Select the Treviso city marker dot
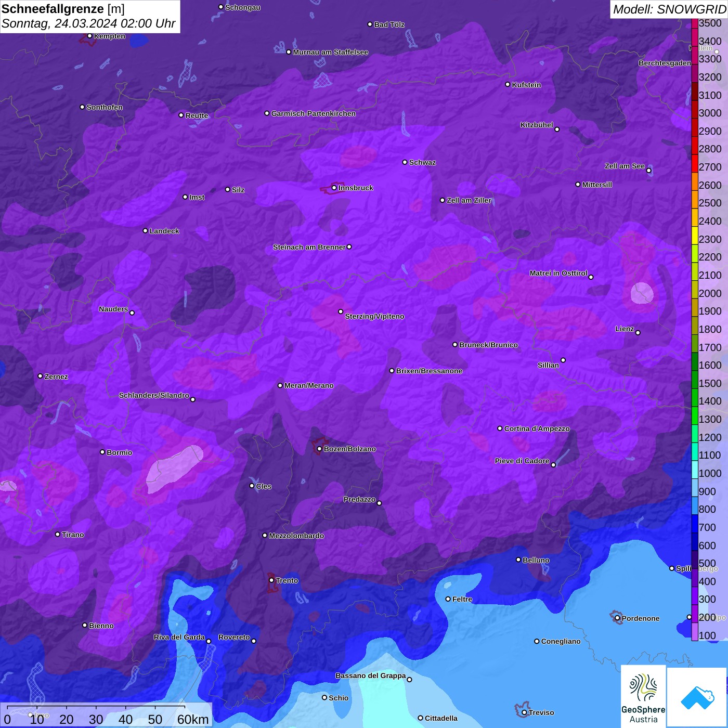This screenshot has width=728, height=728. tap(524, 712)
